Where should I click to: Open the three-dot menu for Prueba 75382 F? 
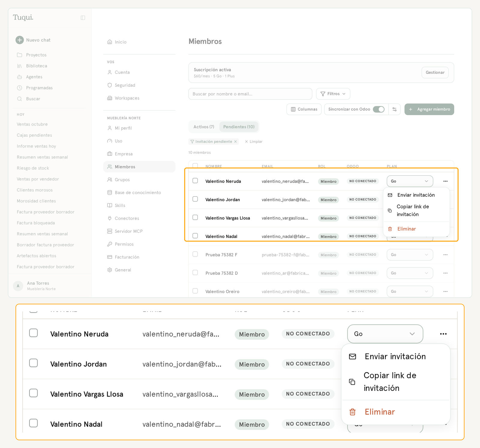[445, 255]
